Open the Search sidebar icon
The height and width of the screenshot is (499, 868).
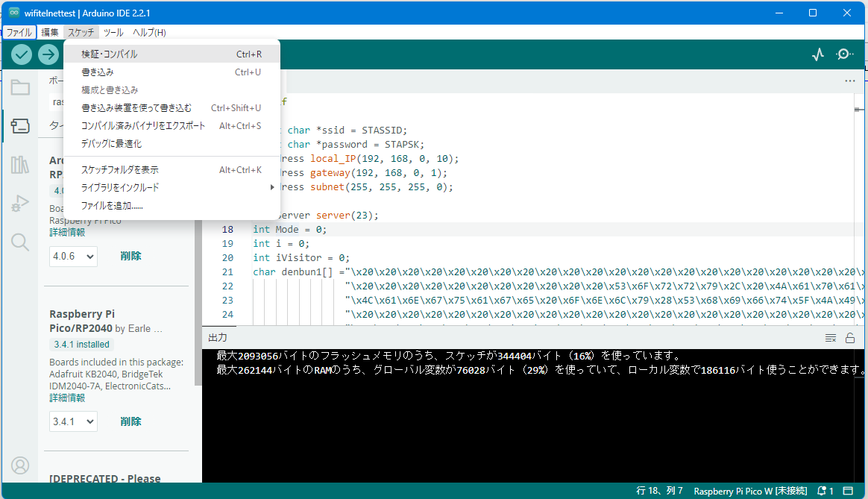point(20,242)
